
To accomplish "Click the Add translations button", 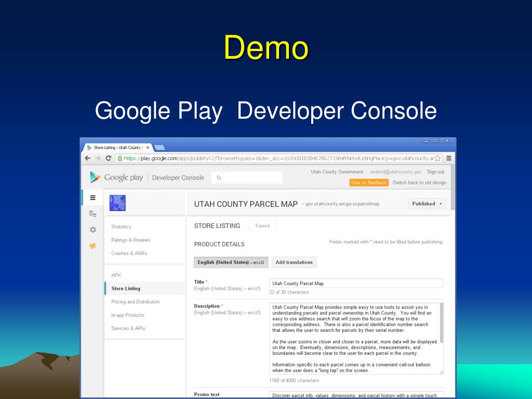I will [x=294, y=262].
